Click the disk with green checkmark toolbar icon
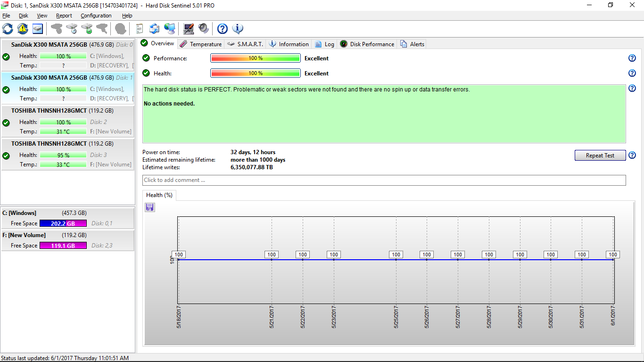The image size is (644, 362). 87,29
